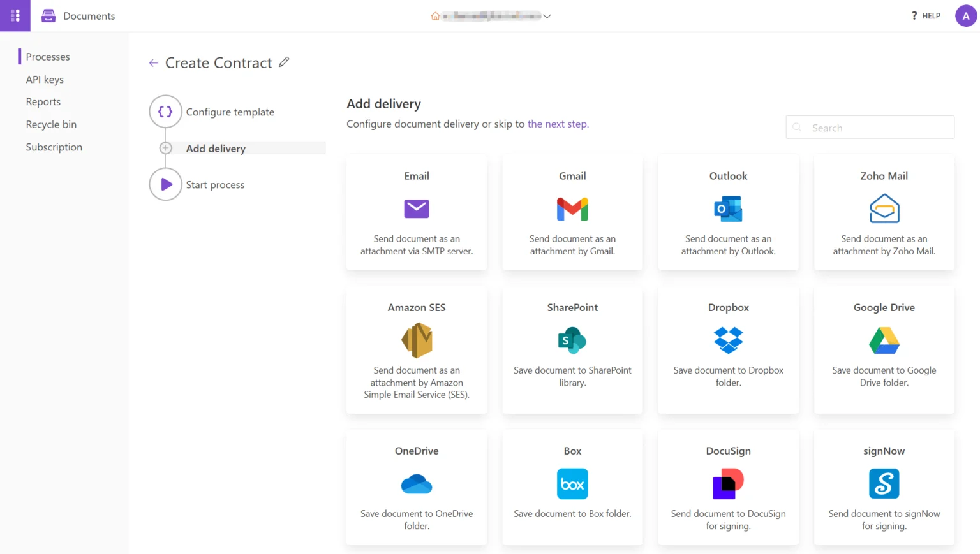Select the SharePoint delivery icon
The image size is (980, 554).
tap(572, 340)
